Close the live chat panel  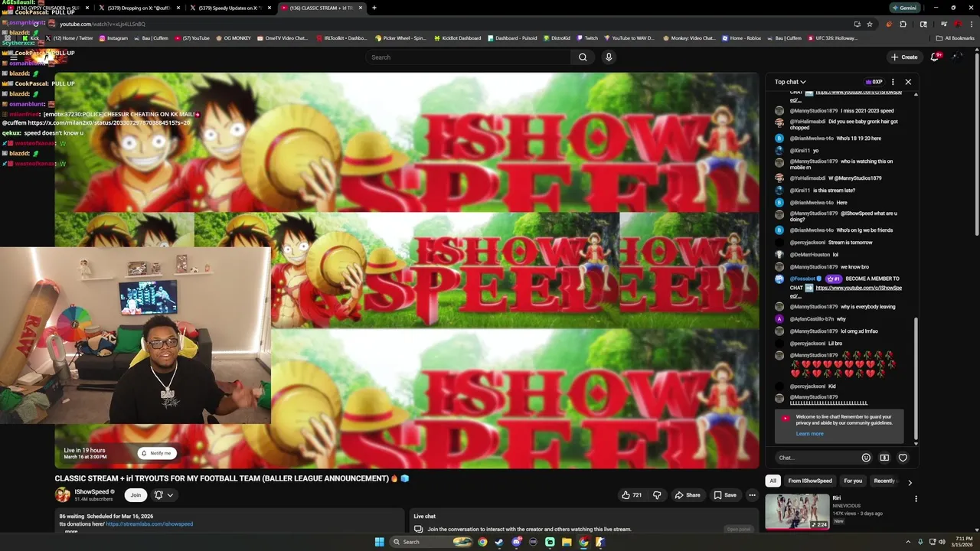point(908,82)
